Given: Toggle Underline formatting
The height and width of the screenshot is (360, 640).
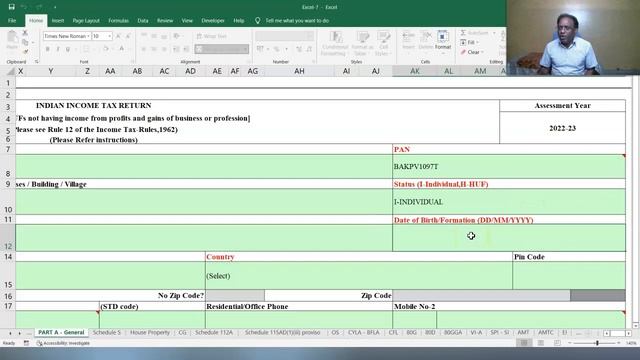Looking at the screenshot, I should [x=68, y=49].
